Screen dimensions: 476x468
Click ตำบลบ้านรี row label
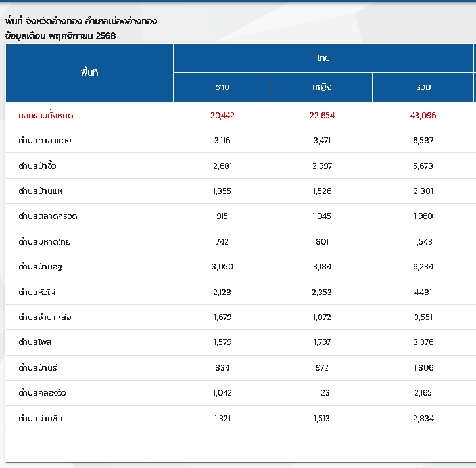click(x=39, y=367)
